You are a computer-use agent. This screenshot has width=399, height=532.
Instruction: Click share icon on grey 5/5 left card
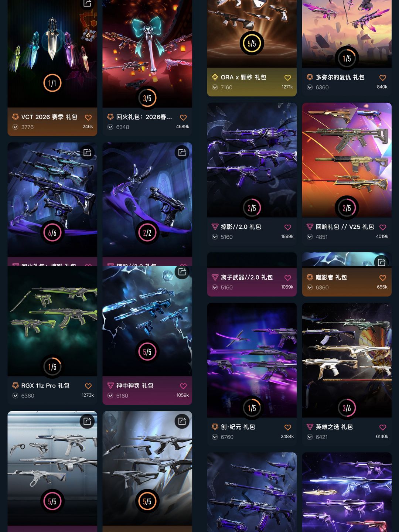[x=87, y=421]
